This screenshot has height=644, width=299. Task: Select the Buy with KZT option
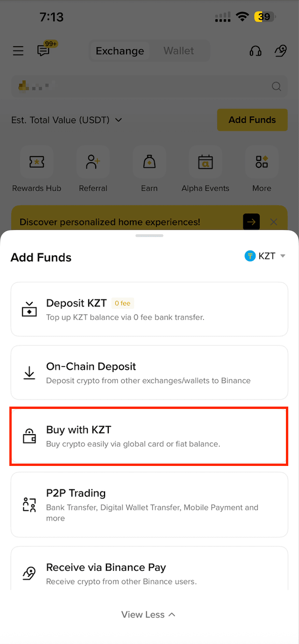click(149, 436)
